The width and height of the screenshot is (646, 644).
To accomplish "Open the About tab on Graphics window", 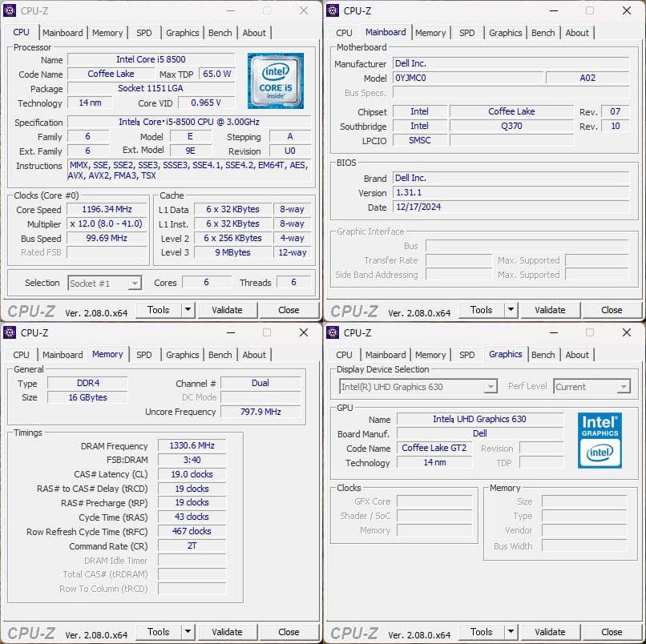I will 577,355.
